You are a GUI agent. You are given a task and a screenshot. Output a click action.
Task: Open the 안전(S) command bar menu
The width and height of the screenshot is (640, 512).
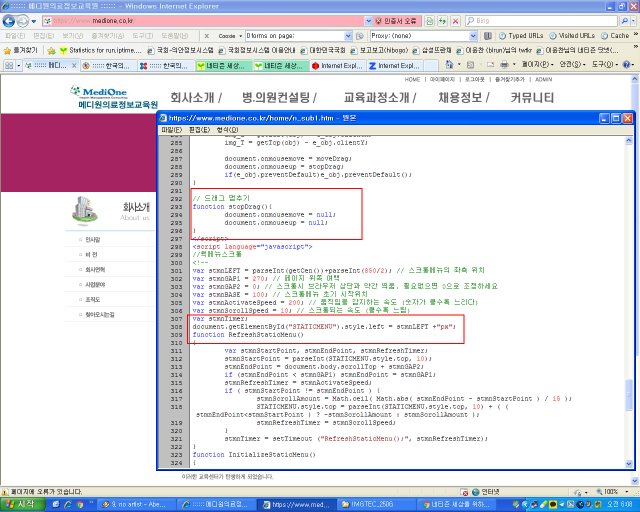pos(572,65)
